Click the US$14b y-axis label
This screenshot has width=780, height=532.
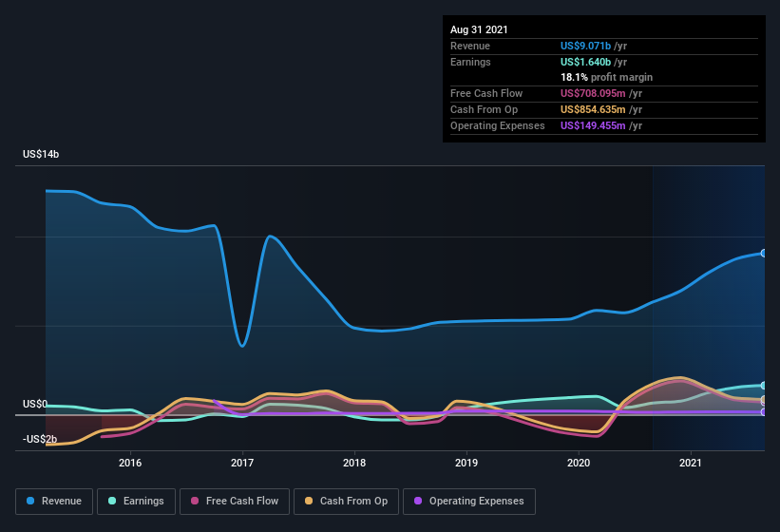click(41, 154)
